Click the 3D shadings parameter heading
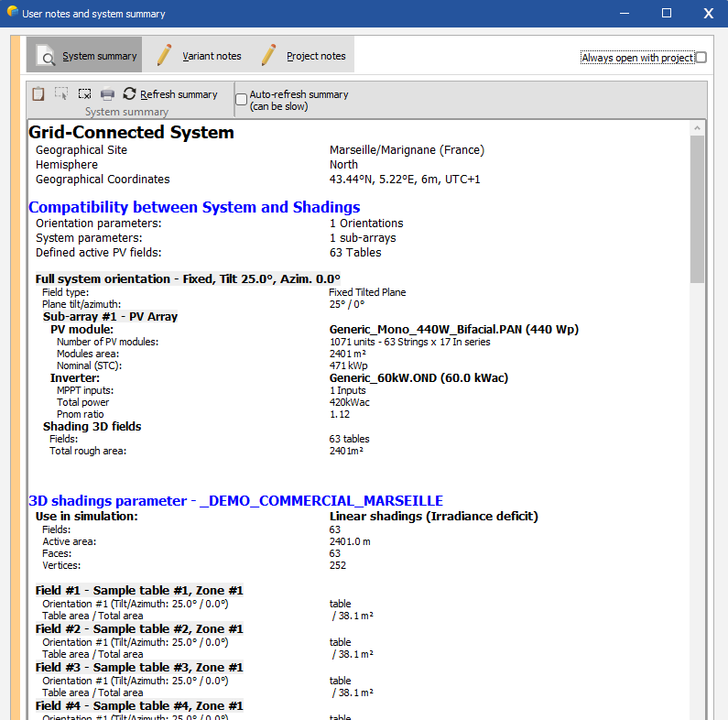 click(235, 501)
